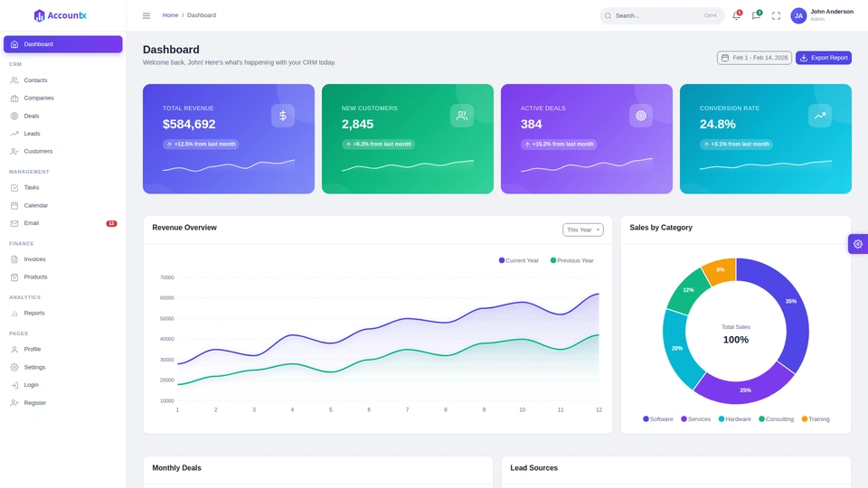Open the notifications bell
868x488 pixels.
(x=736, y=15)
